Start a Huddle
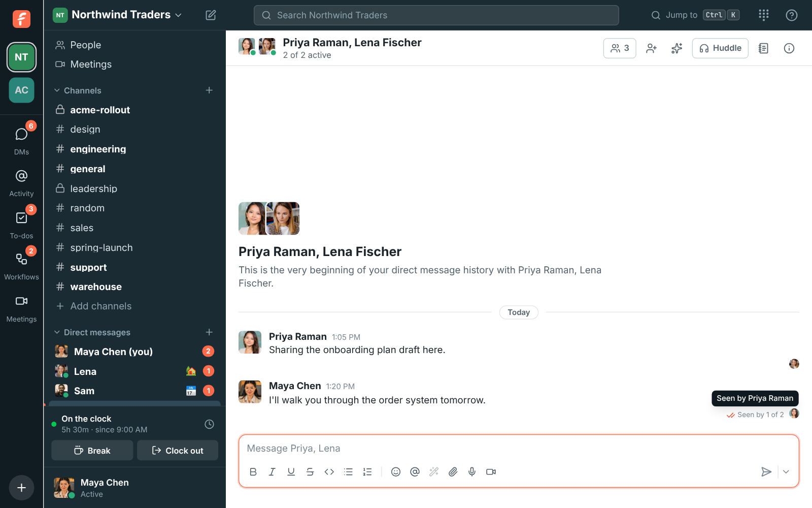This screenshot has width=812, height=508. [x=720, y=48]
